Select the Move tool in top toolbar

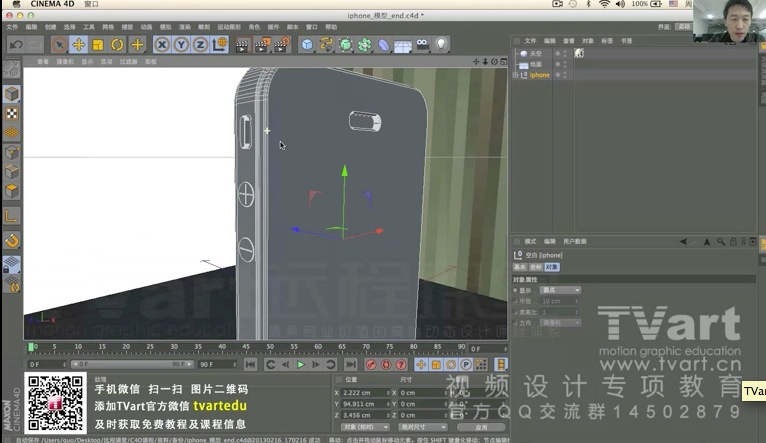point(78,44)
